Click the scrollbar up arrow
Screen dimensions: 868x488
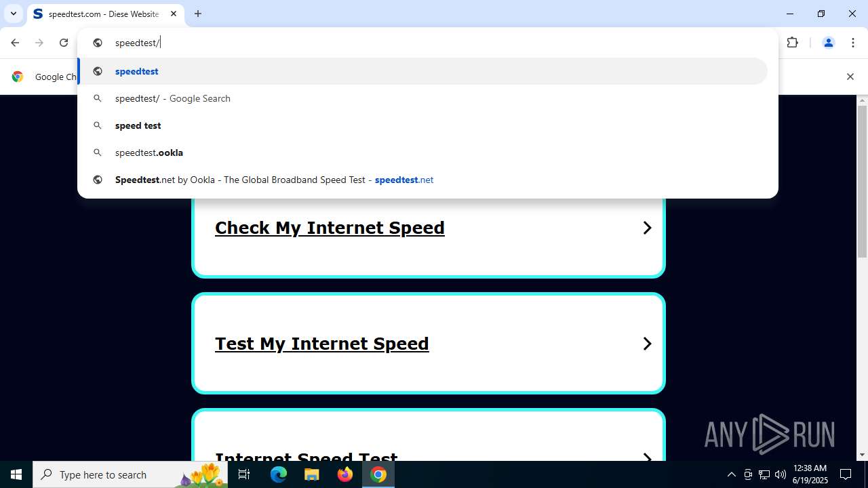point(862,101)
